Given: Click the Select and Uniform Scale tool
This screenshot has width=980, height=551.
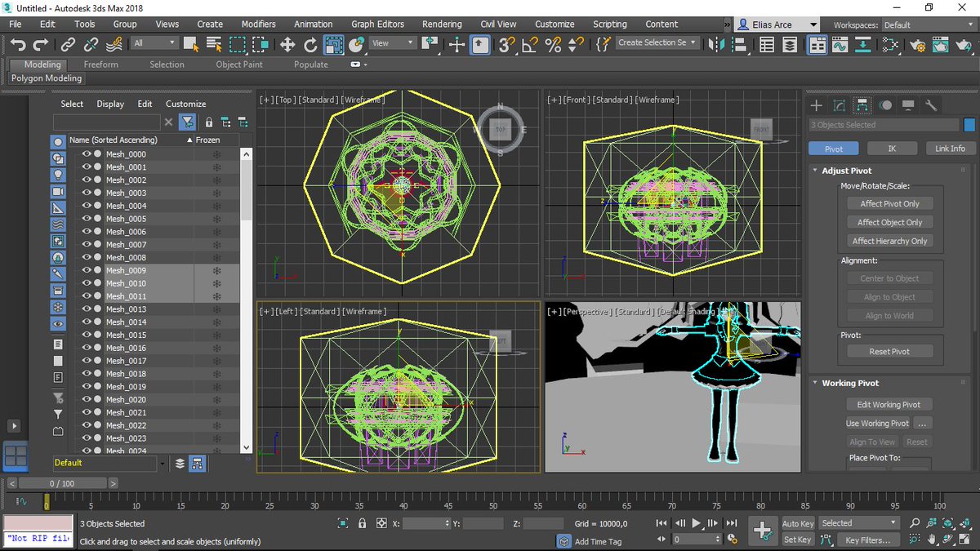Looking at the screenshot, I should (x=333, y=44).
